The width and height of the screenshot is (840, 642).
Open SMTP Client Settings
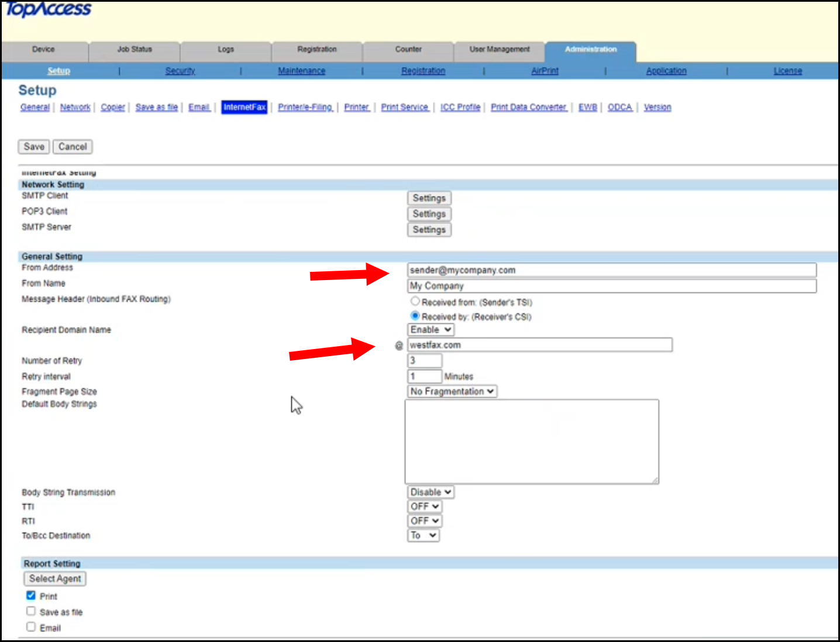(429, 198)
